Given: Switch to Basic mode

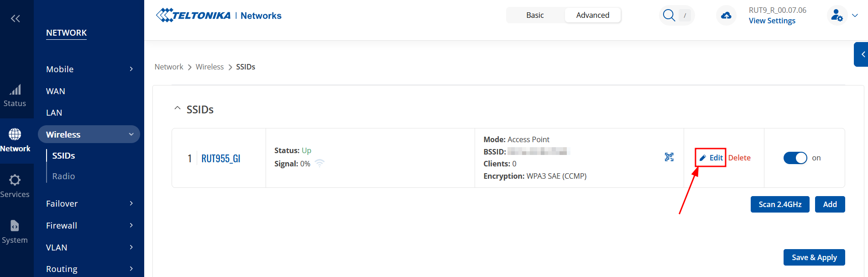Looking at the screenshot, I should 535,15.
